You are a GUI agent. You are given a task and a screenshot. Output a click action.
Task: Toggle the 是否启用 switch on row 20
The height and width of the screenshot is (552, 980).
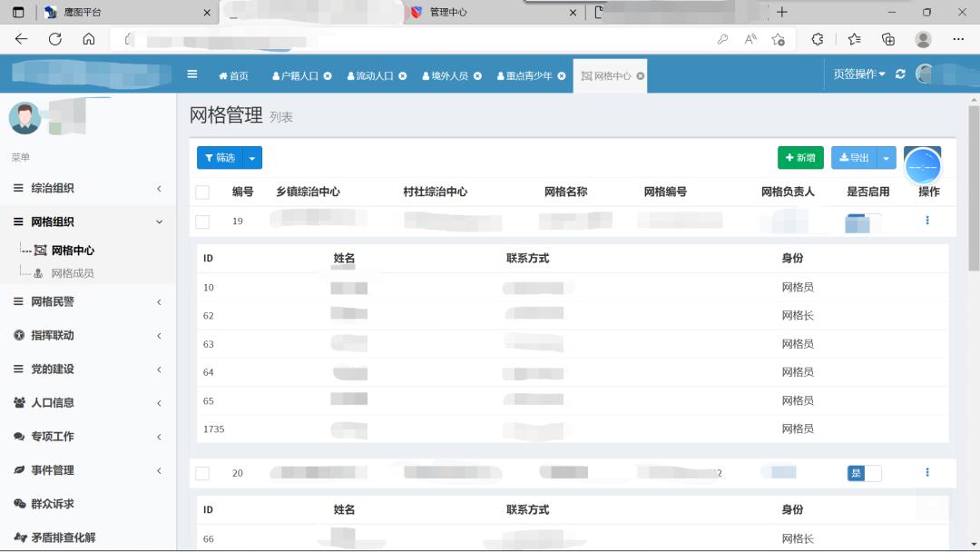(x=863, y=472)
